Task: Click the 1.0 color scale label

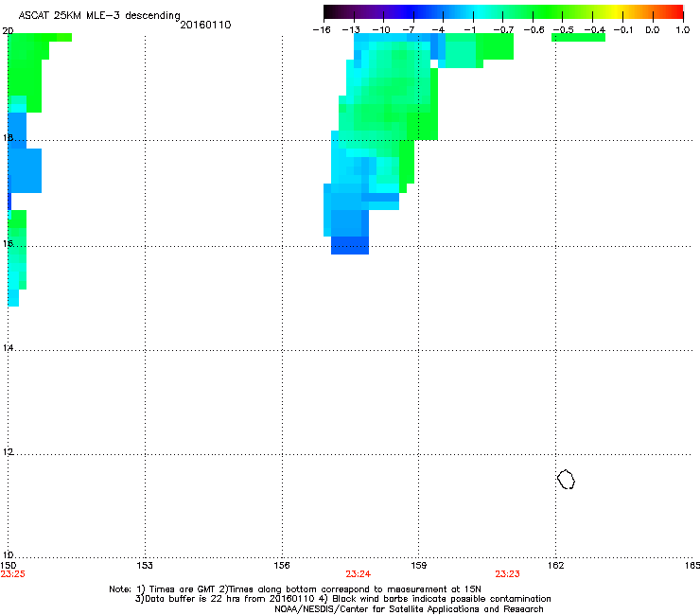Action: (683, 30)
